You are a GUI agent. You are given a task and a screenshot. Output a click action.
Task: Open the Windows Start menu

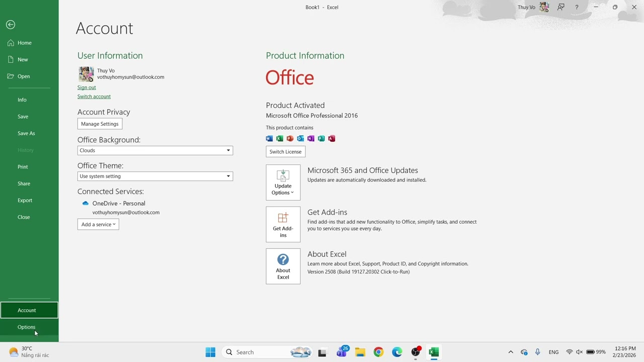(x=210, y=352)
